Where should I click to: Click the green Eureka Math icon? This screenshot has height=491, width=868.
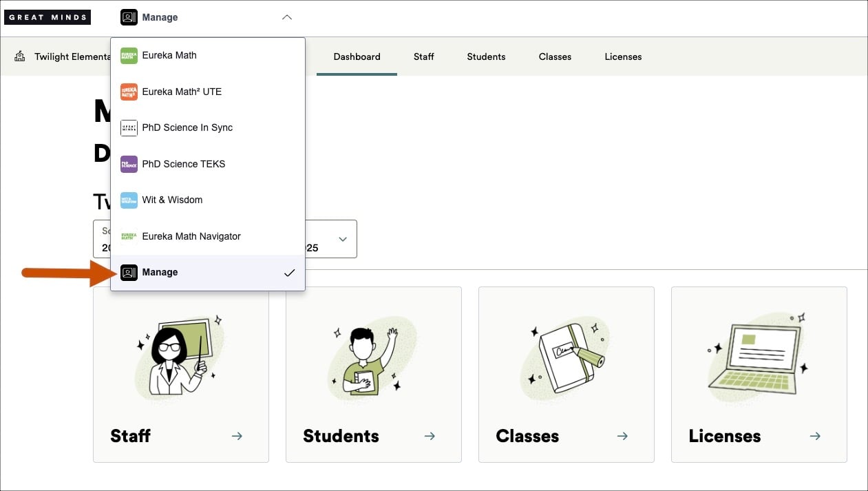(129, 56)
